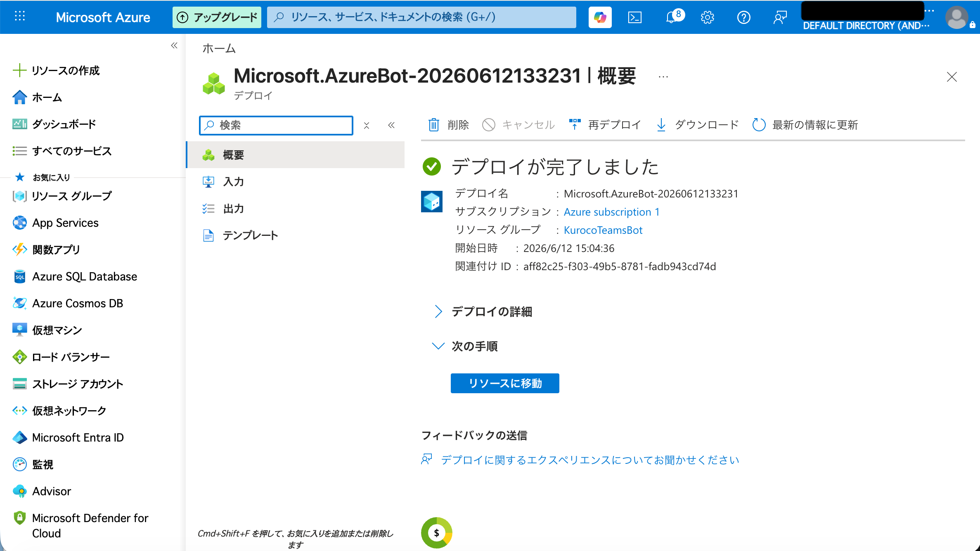This screenshot has width=980, height=551.
Task: Click the Microsoft Defender for Cloud icon
Action: [x=19, y=518]
